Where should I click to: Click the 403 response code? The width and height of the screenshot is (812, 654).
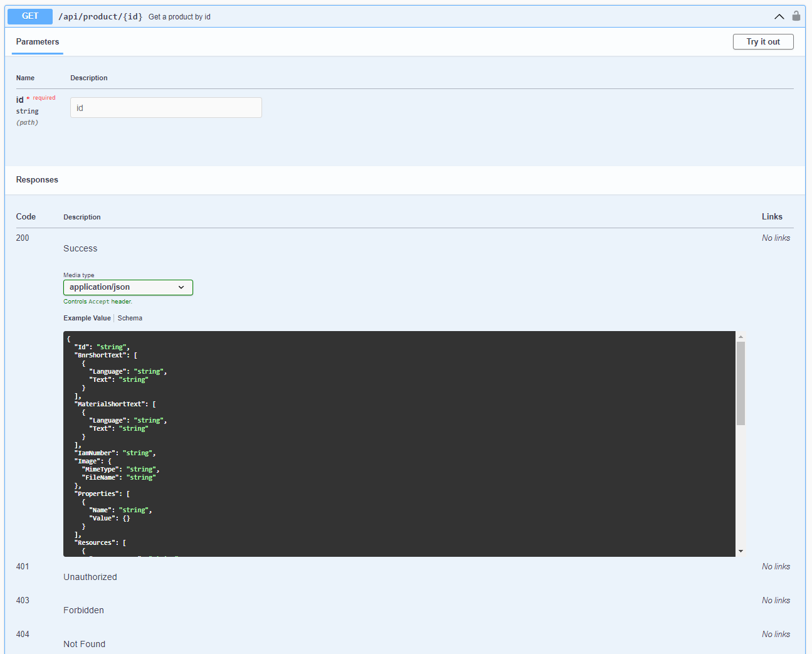(23, 601)
